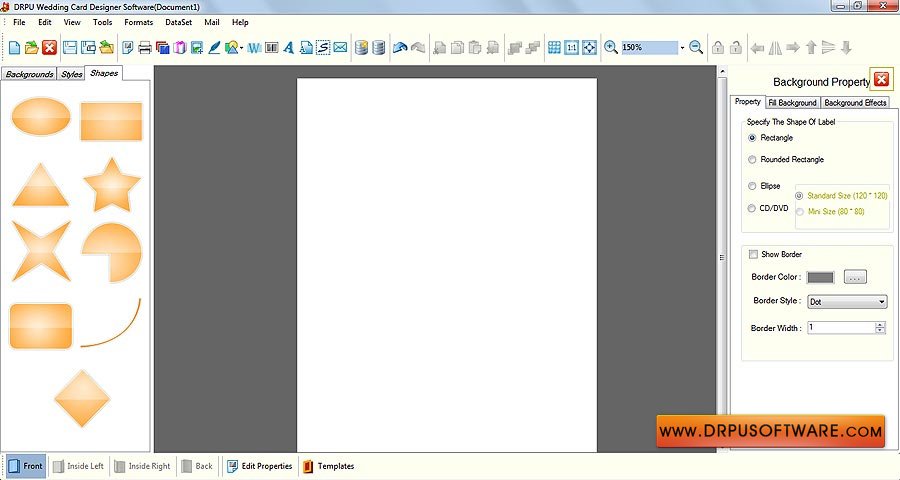The width and height of the screenshot is (900, 480).
Task: Click the gray database icon
Action: (x=378, y=48)
